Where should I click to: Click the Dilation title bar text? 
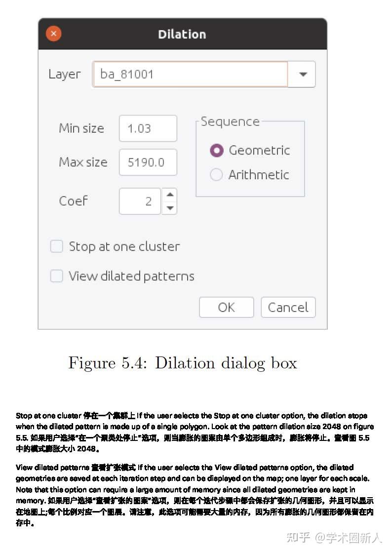tap(182, 34)
